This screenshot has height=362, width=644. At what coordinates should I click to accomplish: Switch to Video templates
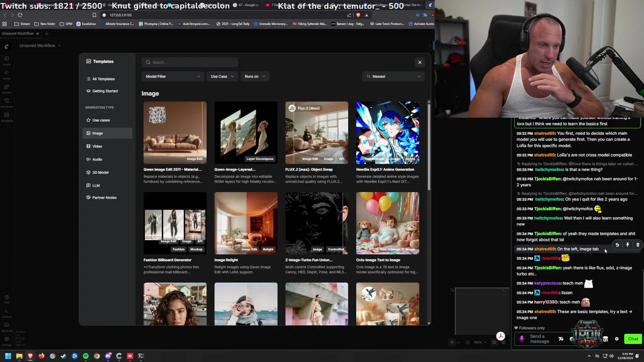[108, 146]
